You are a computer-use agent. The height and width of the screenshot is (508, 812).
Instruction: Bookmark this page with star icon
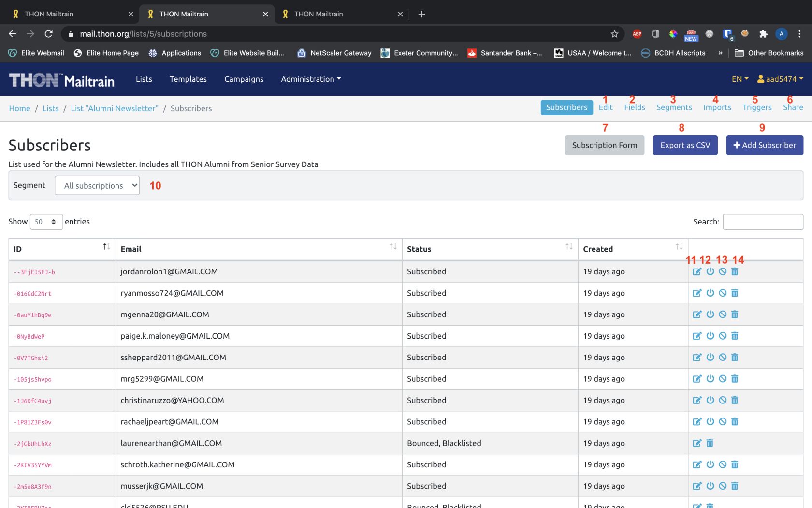(614, 34)
